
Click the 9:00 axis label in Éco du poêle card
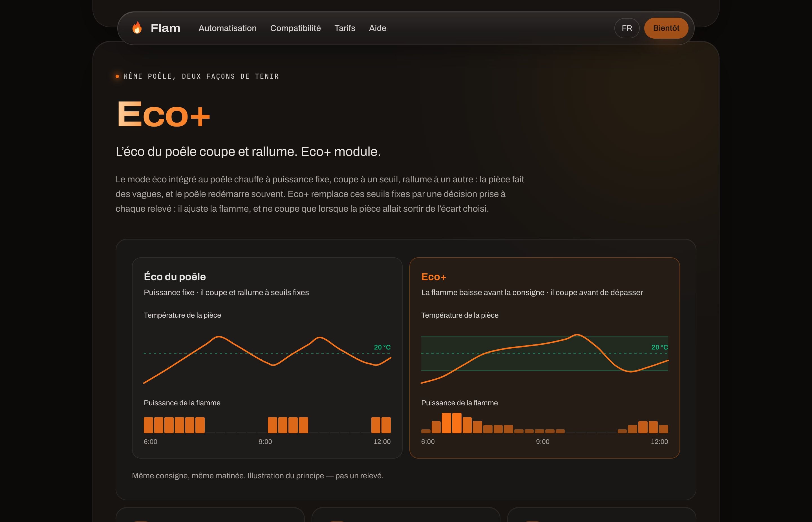coord(265,442)
